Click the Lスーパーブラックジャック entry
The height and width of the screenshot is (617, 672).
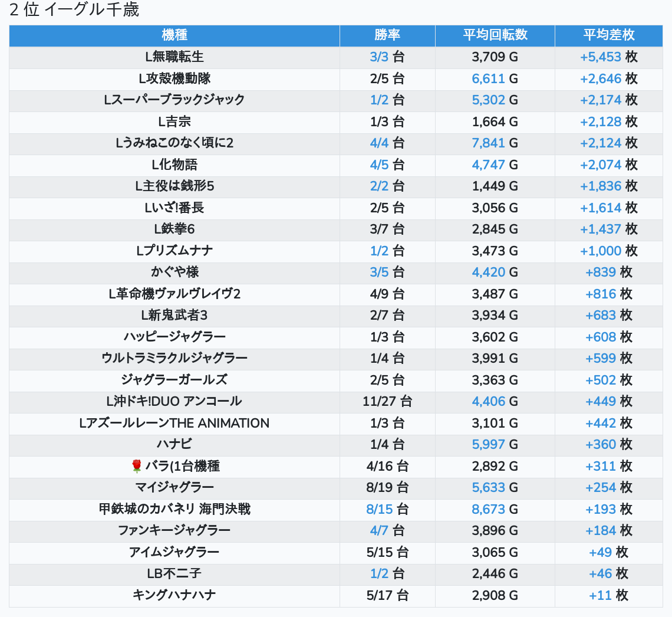174,100
